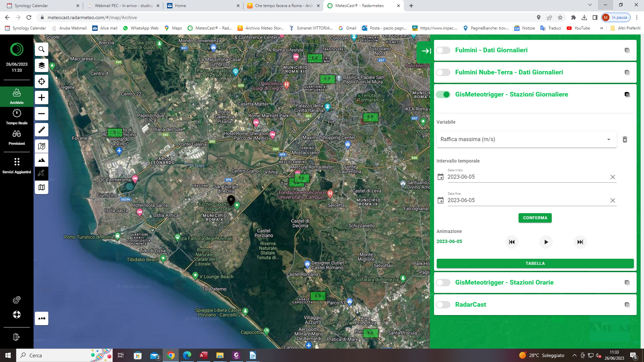This screenshot has height=362, width=644.
Task: Switch to terrain map view
Action: (42, 160)
